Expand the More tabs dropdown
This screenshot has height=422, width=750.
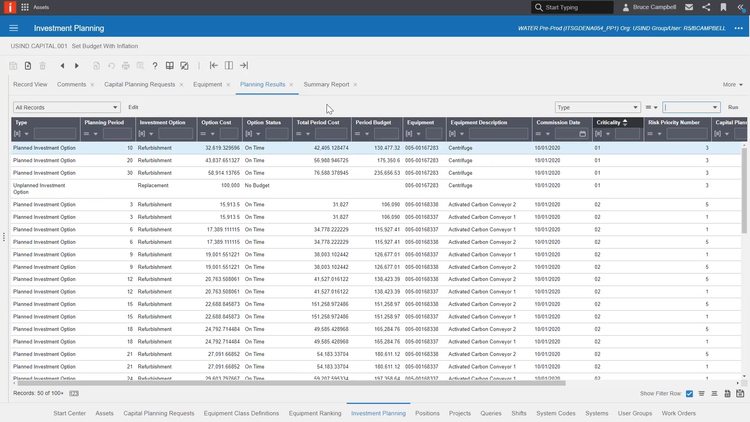click(732, 84)
